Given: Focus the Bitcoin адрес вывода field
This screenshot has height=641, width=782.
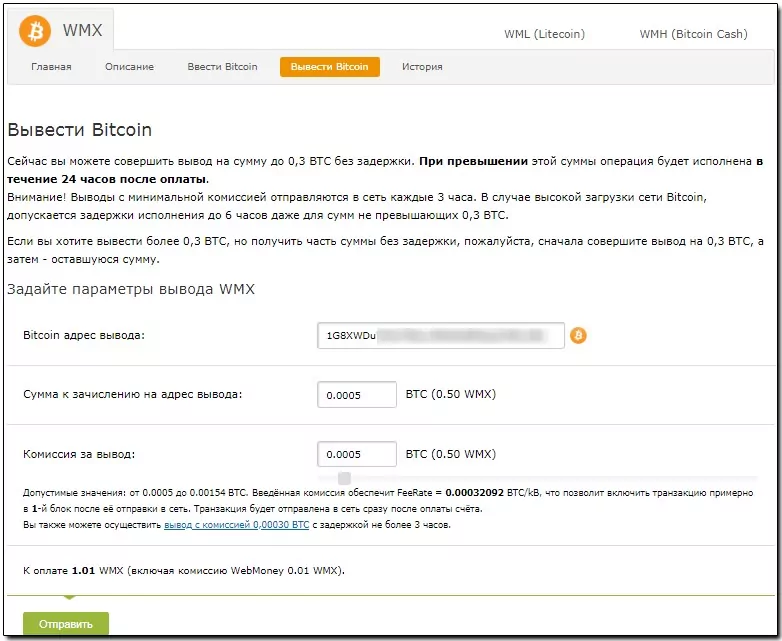Looking at the screenshot, I should [441, 335].
